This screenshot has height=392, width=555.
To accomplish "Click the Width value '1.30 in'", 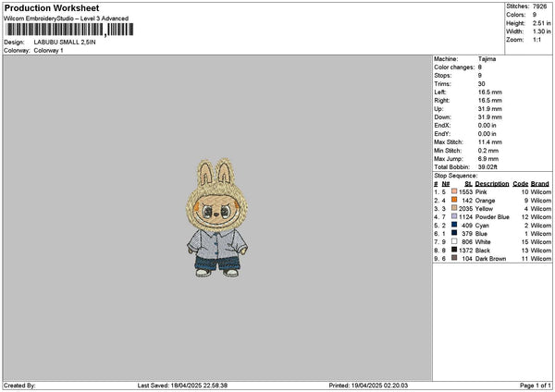I will click(541, 31).
